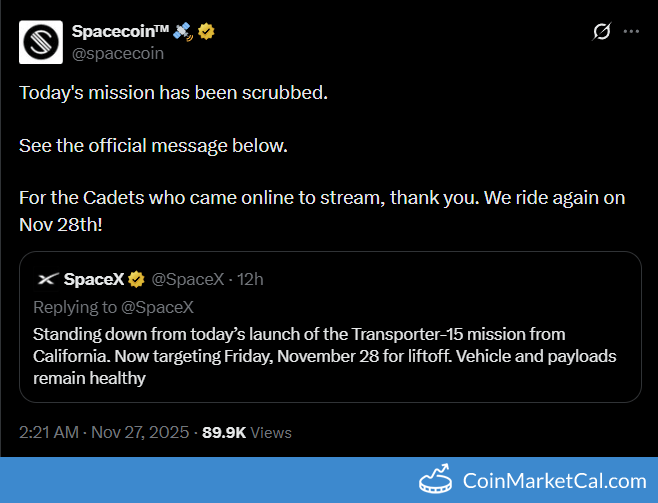Click the "Today's mission has been scrubbed" text

(173, 92)
